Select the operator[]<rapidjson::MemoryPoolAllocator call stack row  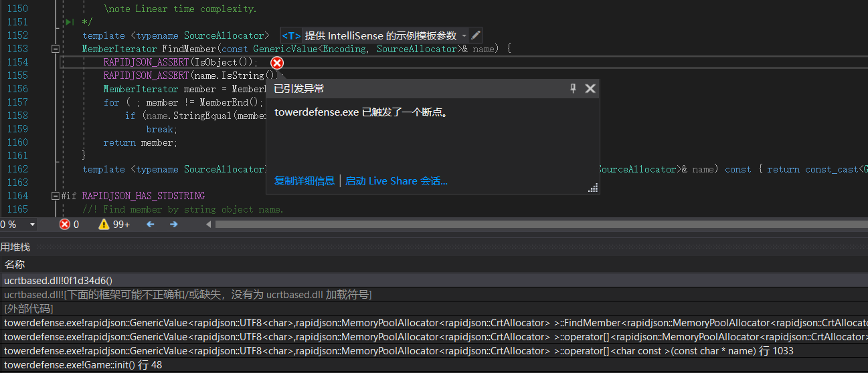point(434,337)
